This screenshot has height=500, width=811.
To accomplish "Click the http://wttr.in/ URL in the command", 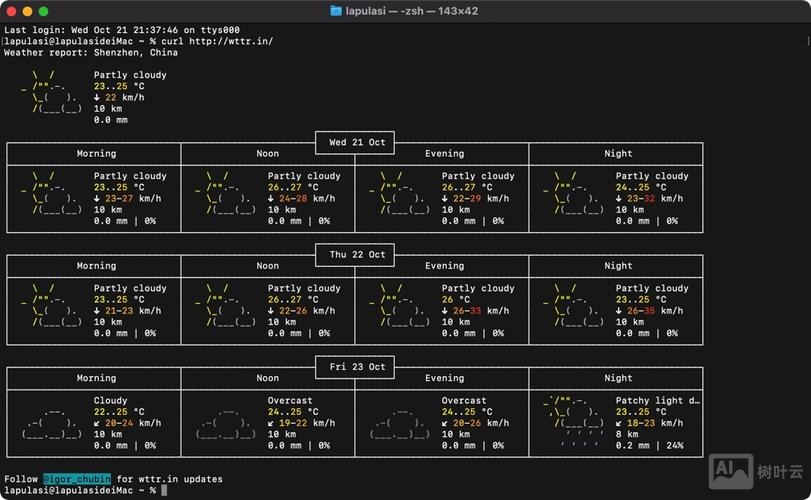I will [x=231, y=41].
